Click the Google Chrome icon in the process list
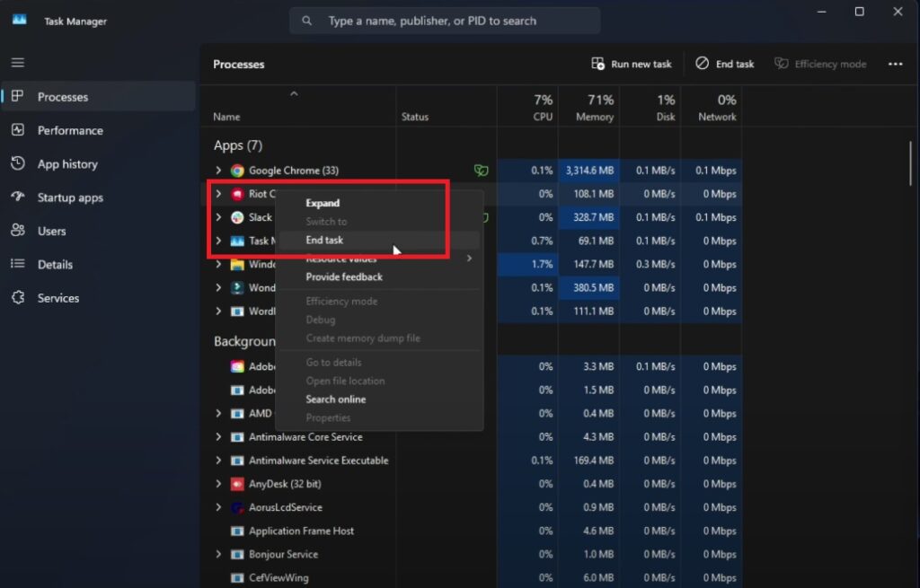The width and height of the screenshot is (920, 588). click(236, 170)
